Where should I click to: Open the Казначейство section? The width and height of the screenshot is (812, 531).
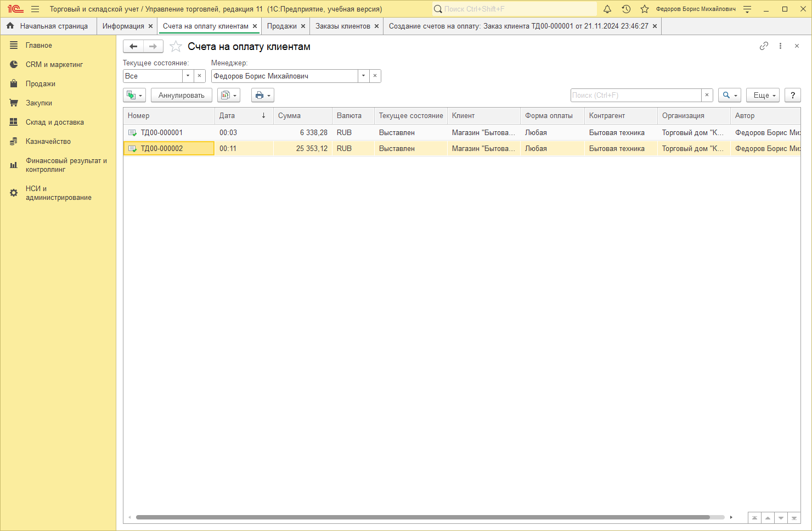[x=58, y=142]
